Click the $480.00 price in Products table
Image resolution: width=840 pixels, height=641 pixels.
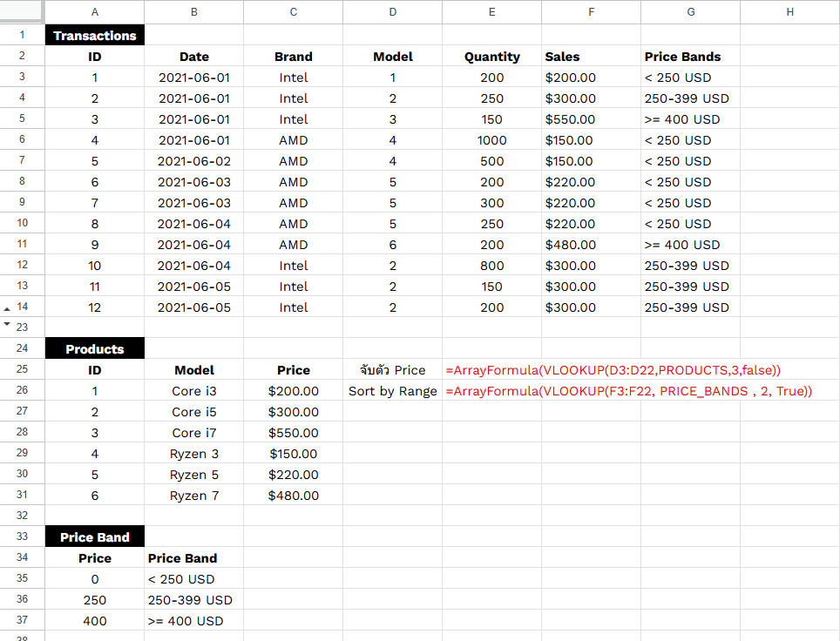point(293,496)
